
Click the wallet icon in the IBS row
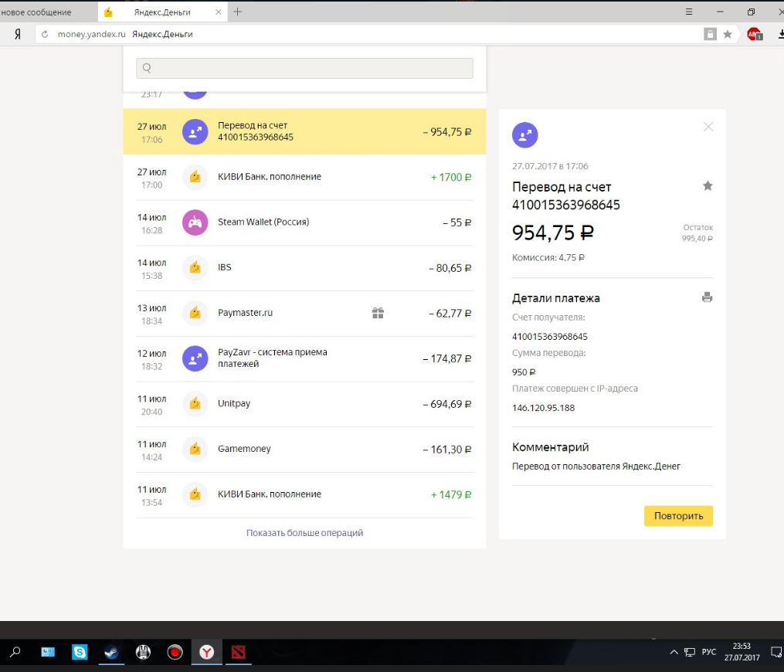click(x=195, y=268)
